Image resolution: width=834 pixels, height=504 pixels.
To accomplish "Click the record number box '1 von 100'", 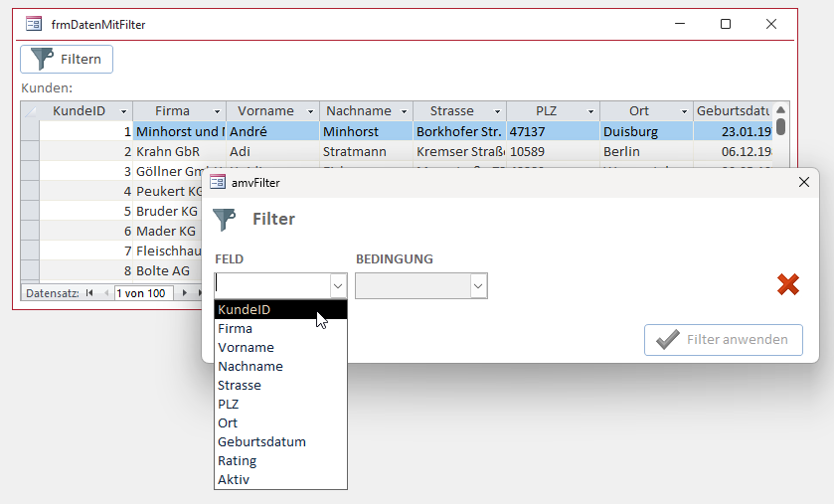I will (144, 293).
